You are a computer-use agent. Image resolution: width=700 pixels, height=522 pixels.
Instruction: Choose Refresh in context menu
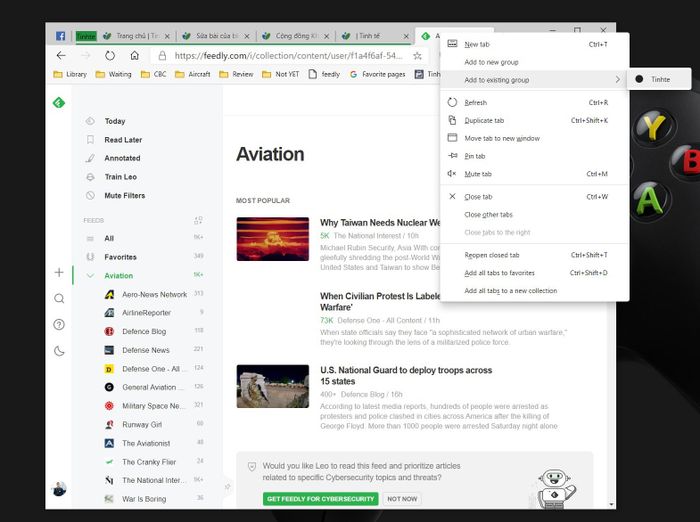tap(535, 102)
